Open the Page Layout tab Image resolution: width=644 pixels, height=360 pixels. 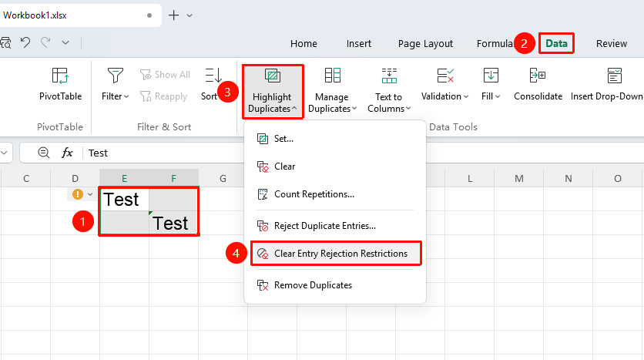tap(425, 44)
